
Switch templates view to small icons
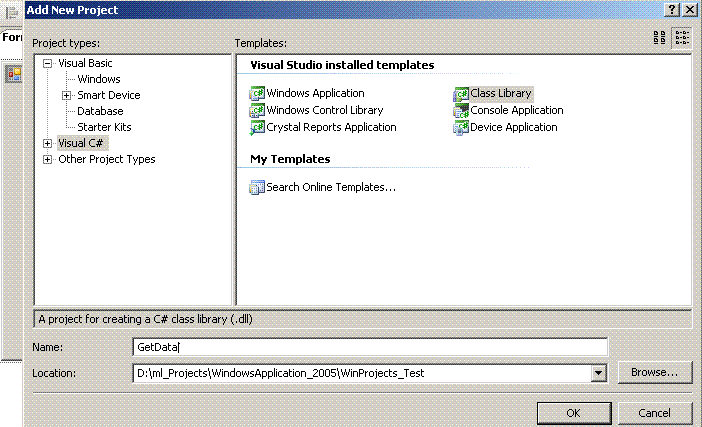tap(682, 38)
